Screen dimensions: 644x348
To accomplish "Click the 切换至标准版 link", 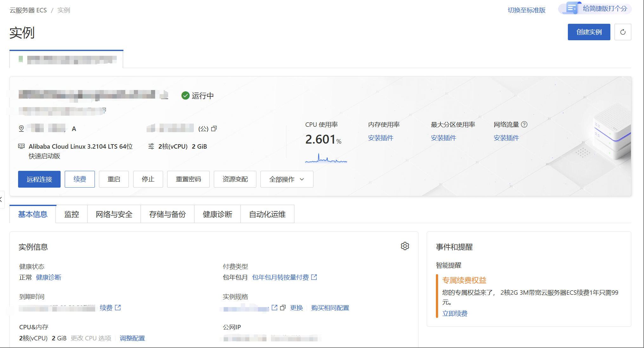I will (526, 10).
